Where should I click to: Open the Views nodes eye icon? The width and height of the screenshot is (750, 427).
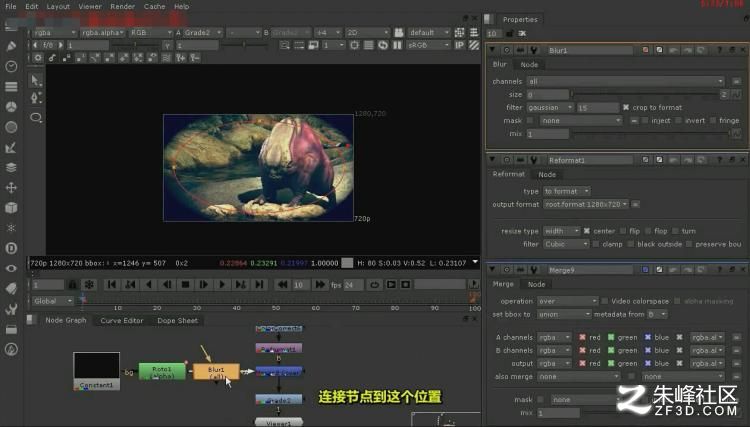coord(11,268)
